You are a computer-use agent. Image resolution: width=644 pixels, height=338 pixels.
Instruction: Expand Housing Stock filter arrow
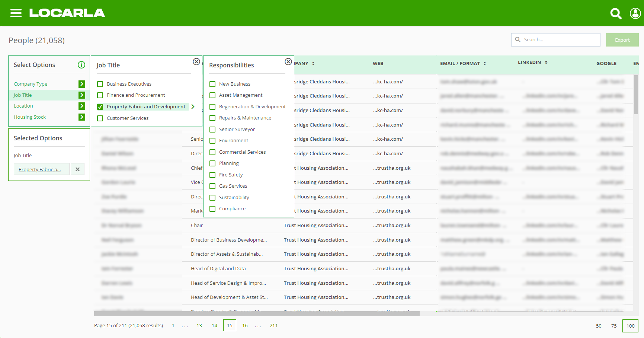82,117
